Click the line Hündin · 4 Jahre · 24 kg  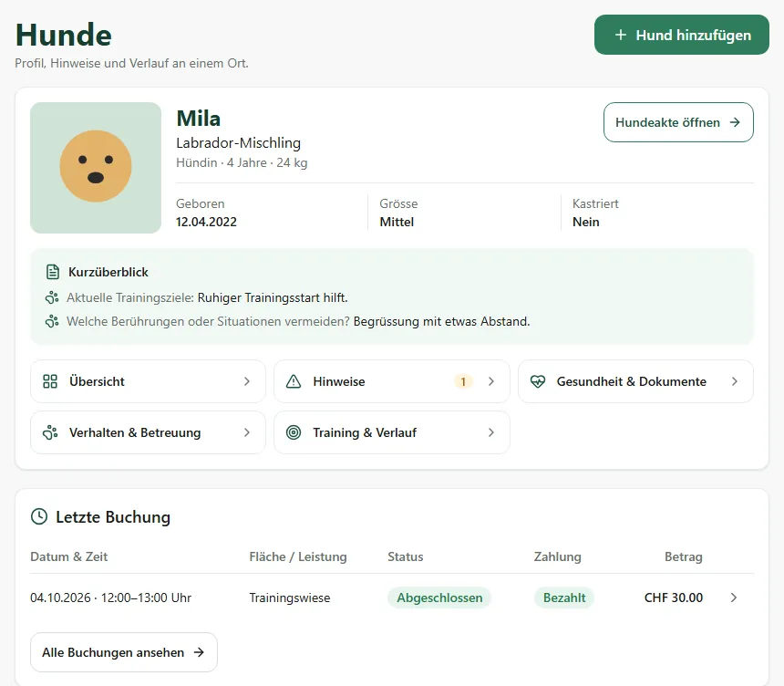tap(242, 162)
